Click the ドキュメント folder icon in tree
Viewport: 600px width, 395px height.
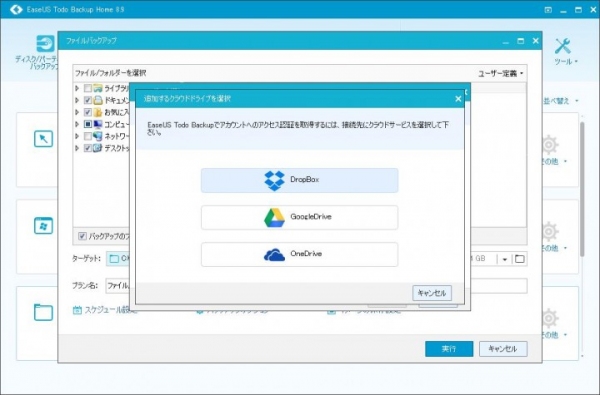(98, 100)
